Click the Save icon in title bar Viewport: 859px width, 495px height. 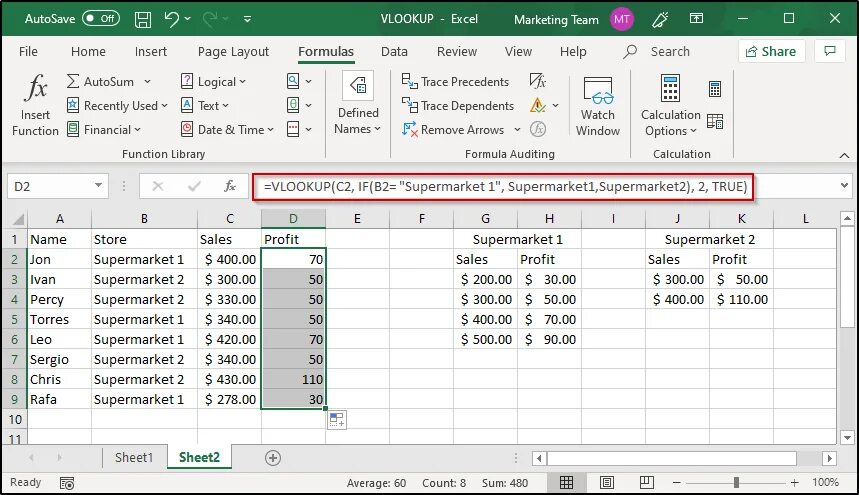143,19
